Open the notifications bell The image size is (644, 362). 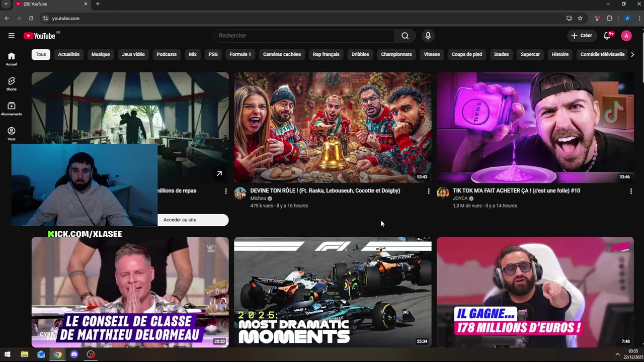[x=607, y=36]
